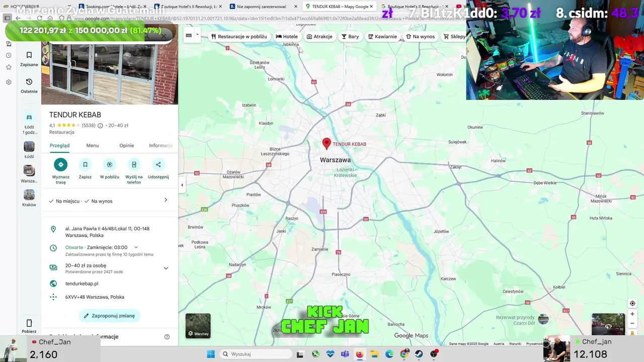Click the help icon beside the information heading

(x=167, y=337)
